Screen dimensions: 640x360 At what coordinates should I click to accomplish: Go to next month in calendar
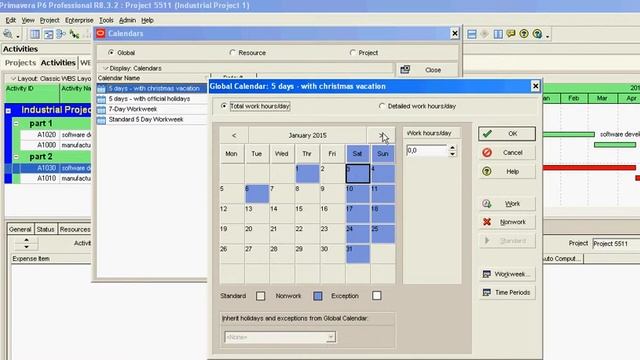point(380,136)
